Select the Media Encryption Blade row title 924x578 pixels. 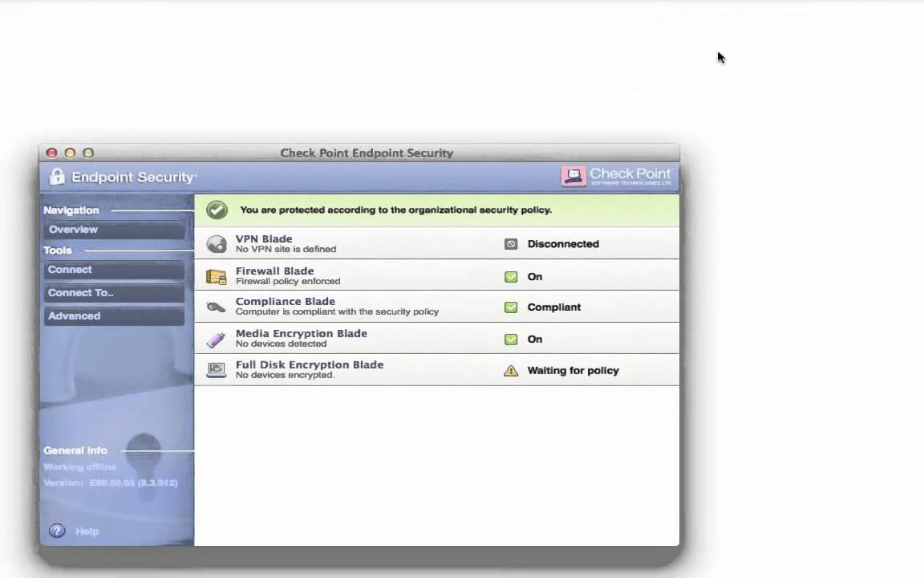pyautogui.click(x=301, y=333)
